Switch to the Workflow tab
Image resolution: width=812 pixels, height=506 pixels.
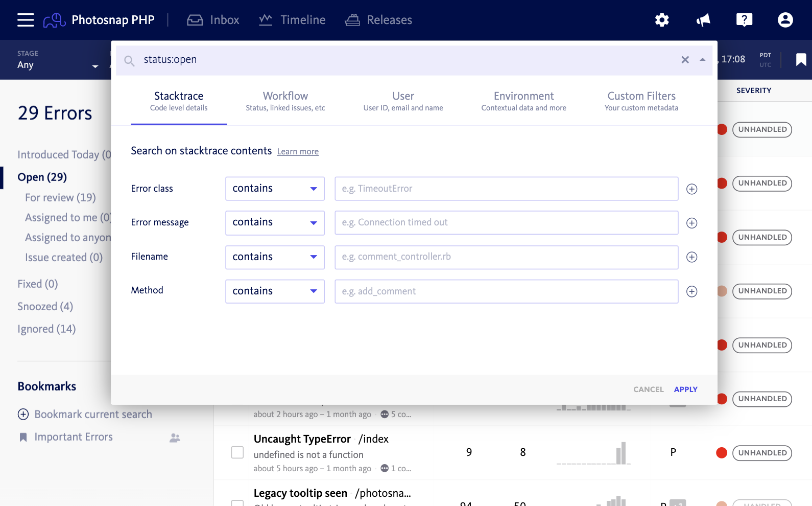285,101
